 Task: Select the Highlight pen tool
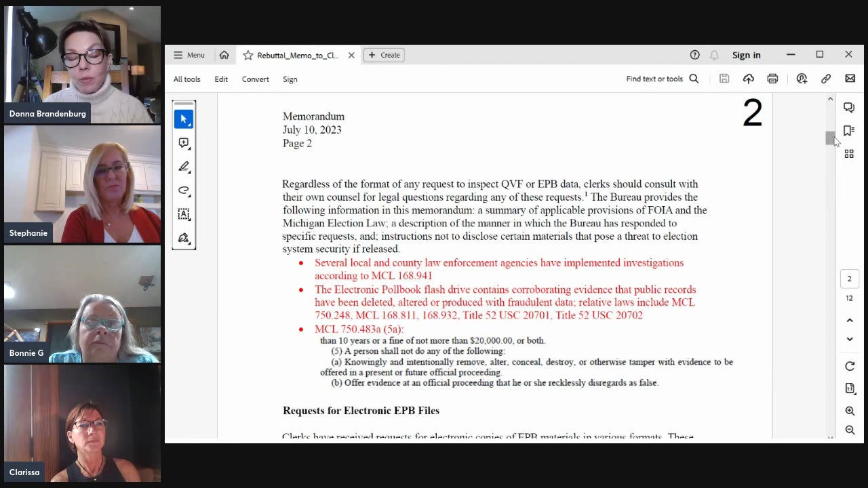click(x=184, y=167)
